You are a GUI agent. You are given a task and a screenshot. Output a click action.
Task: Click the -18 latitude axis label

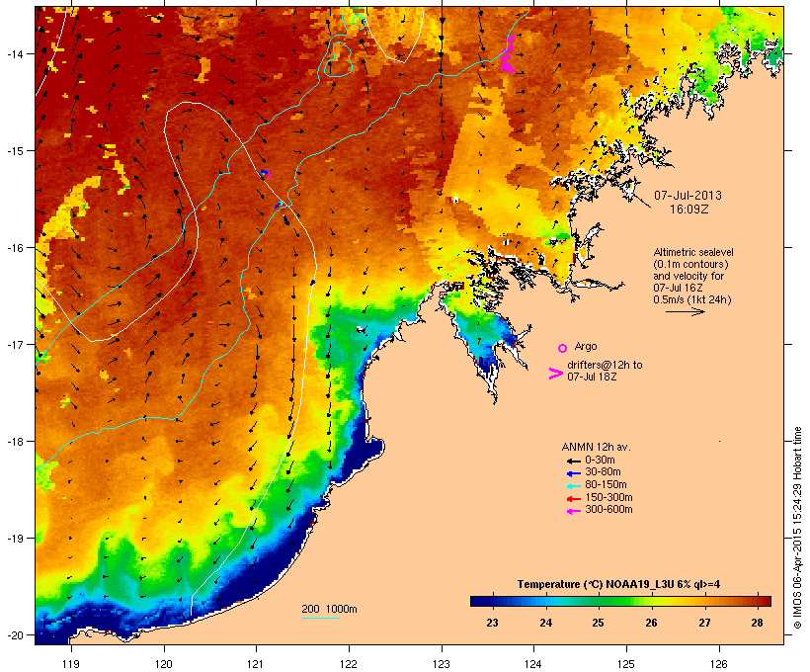click(15, 442)
